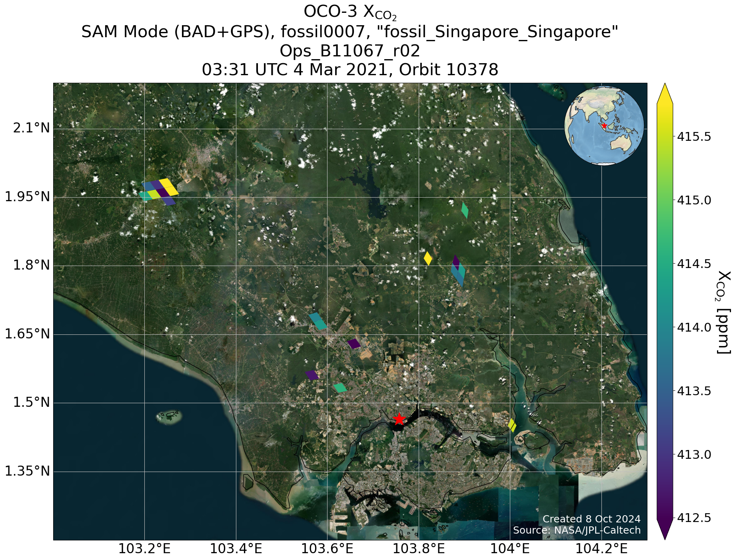Click the 103.2°E longitude label
The width and height of the screenshot is (735, 560).
point(145,548)
